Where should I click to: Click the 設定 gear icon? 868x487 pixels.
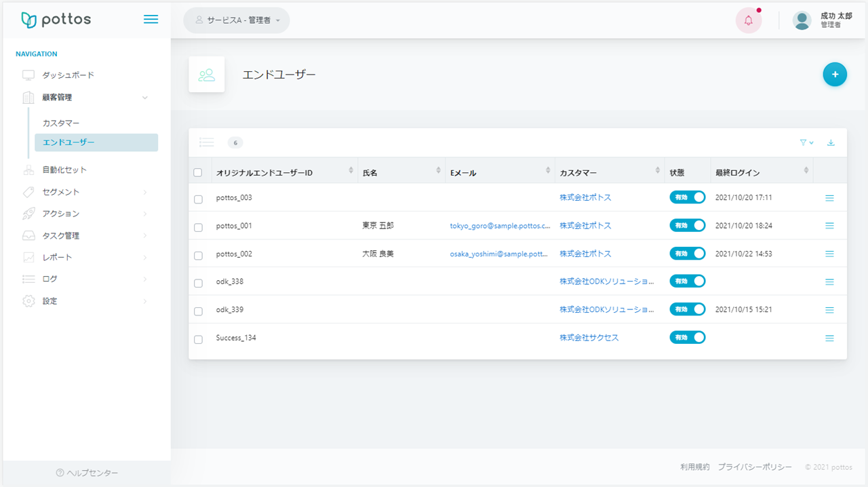(x=28, y=300)
